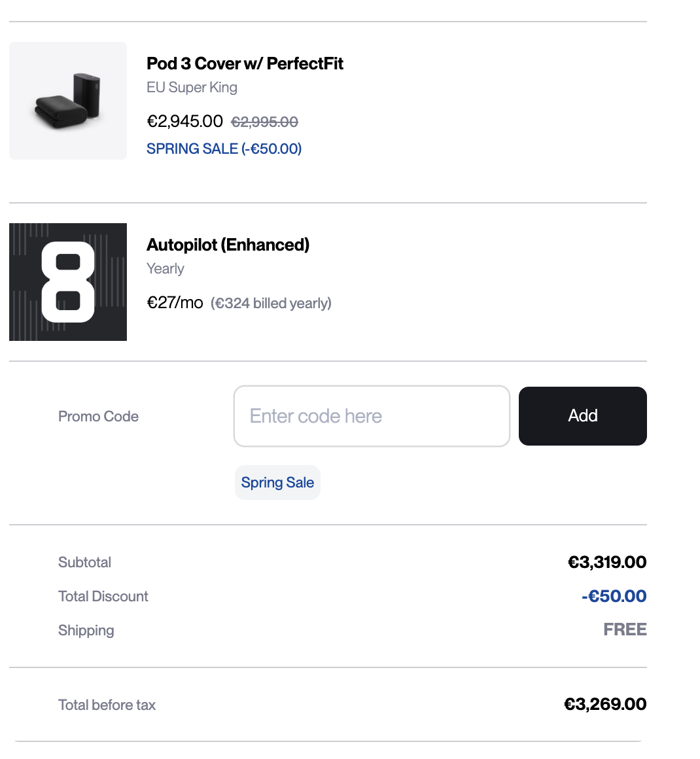Click the Shipping row label
Viewport: 700px width, 759px height.
tap(86, 630)
